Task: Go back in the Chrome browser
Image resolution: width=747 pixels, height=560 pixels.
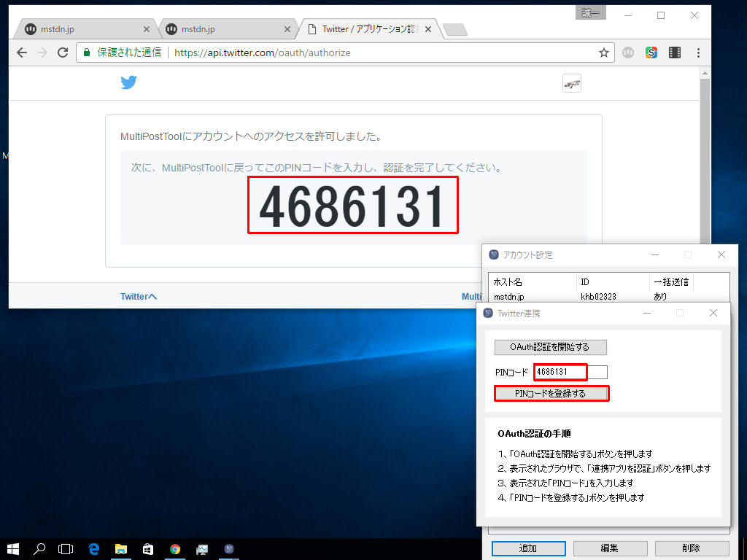Action: click(22, 52)
